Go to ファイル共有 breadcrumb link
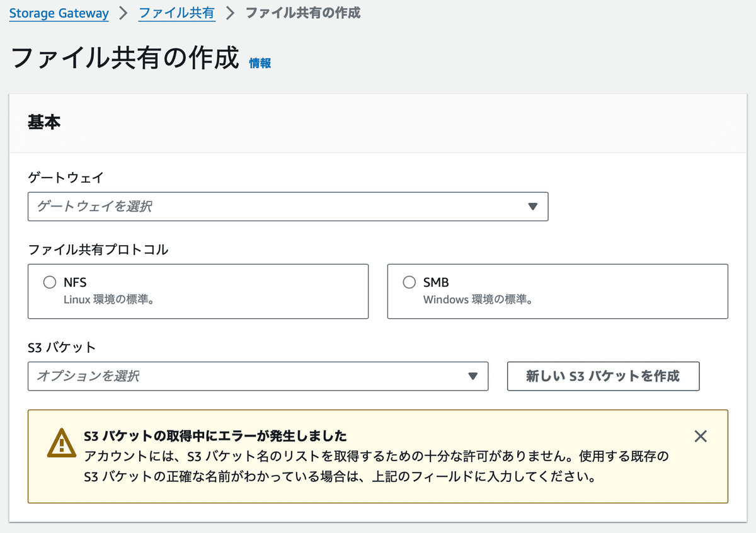This screenshot has height=533, width=756. pyautogui.click(x=177, y=13)
